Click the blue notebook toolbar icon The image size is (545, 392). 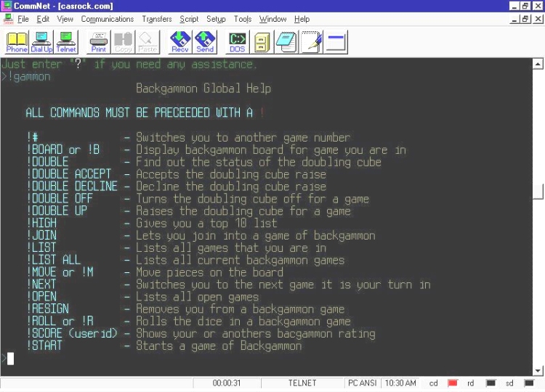286,42
